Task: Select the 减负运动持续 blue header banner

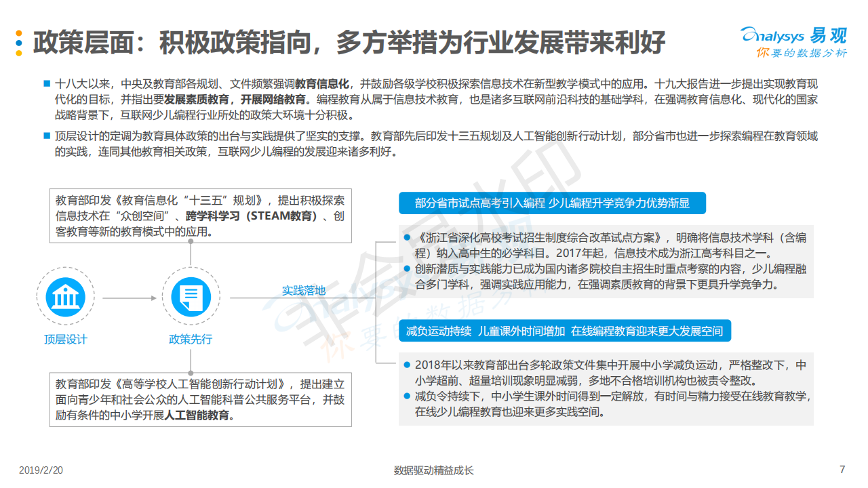Action: coord(564,331)
